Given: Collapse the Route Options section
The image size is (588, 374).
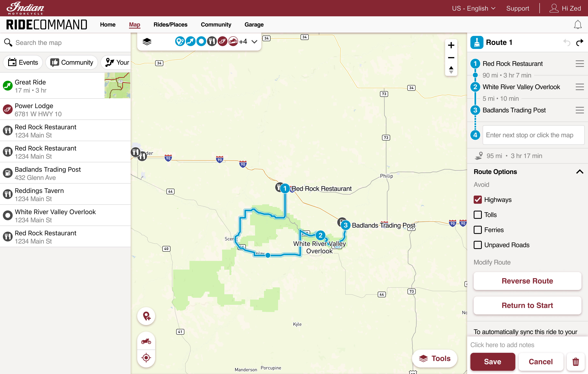Looking at the screenshot, I should (x=580, y=172).
